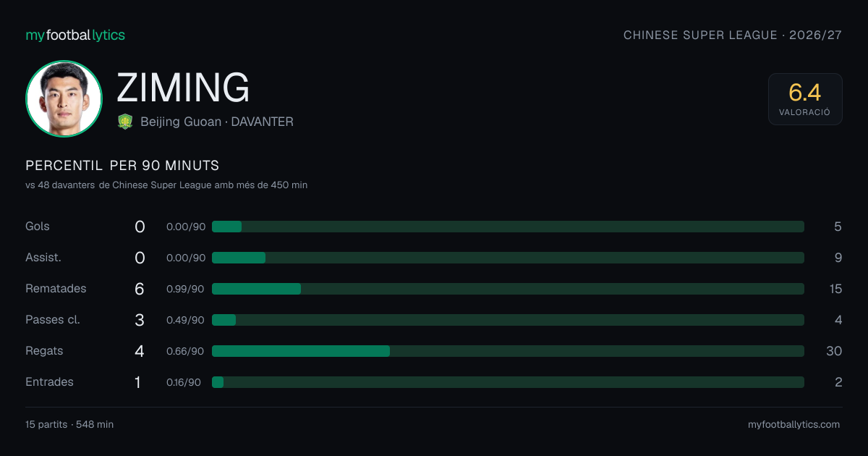This screenshot has height=456, width=868.
Task: Click the Rematades percentile bar
Action: pos(508,289)
